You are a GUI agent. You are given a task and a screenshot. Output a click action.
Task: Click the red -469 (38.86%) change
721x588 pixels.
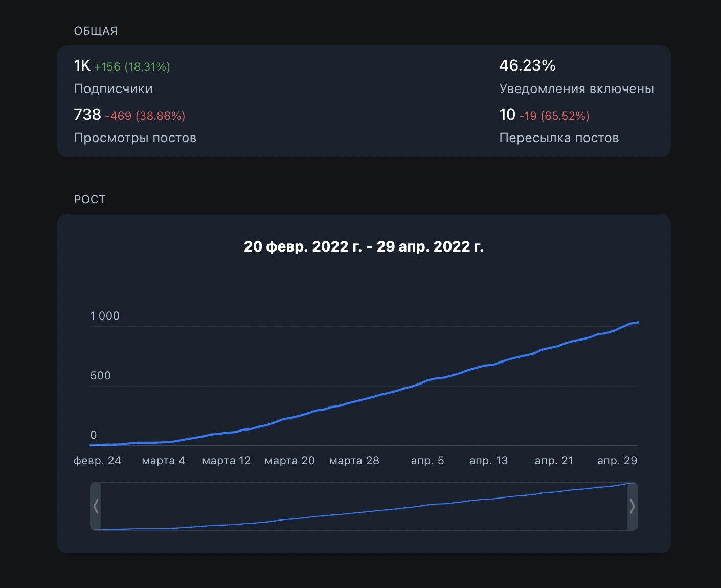pos(145,116)
